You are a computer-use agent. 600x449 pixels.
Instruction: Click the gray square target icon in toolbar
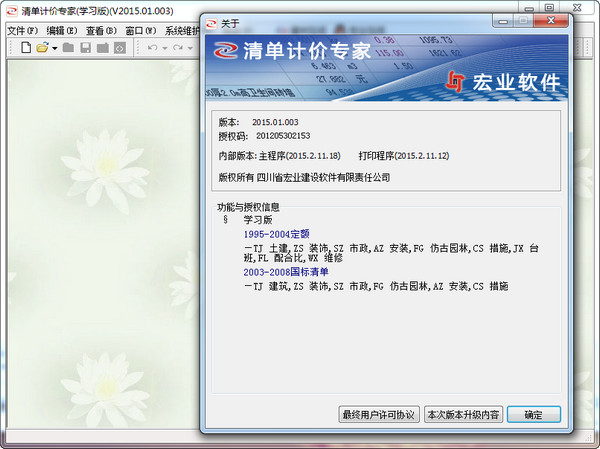120,48
